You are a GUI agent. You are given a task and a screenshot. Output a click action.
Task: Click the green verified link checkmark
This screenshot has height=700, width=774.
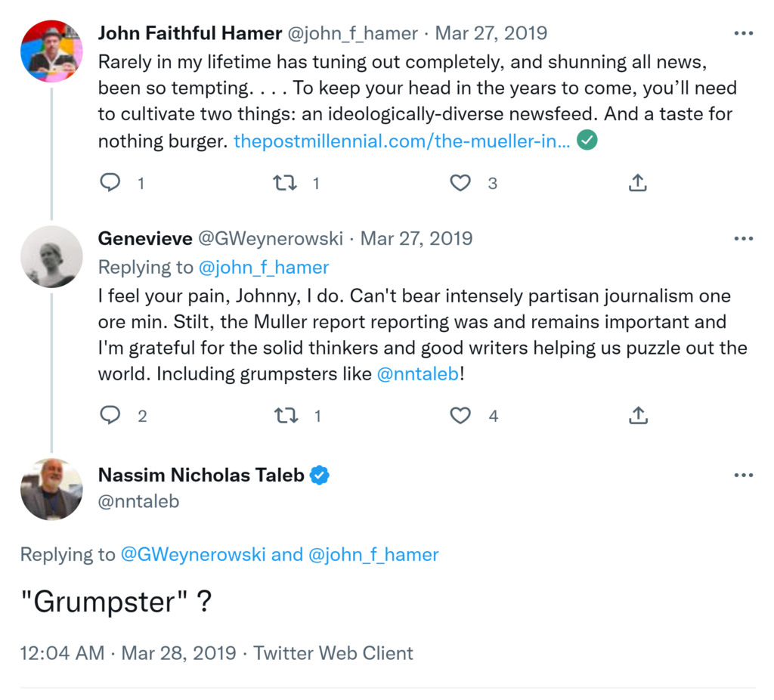pos(587,140)
